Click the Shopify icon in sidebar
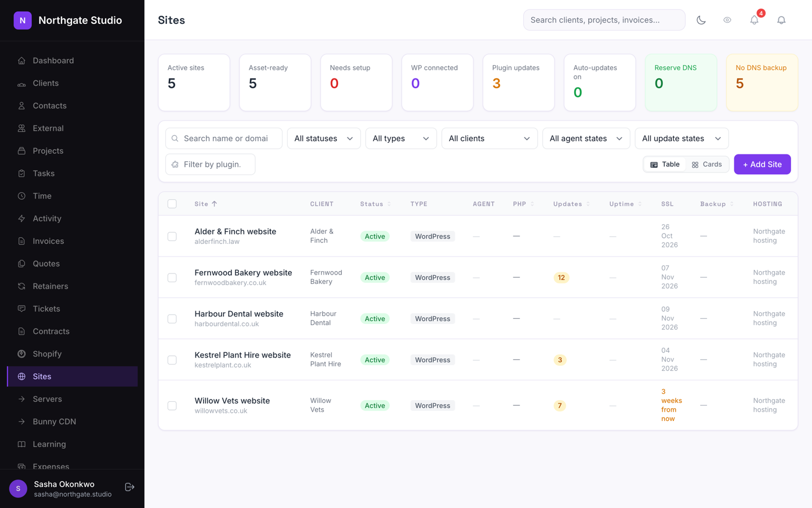 [x=21, y=354]
